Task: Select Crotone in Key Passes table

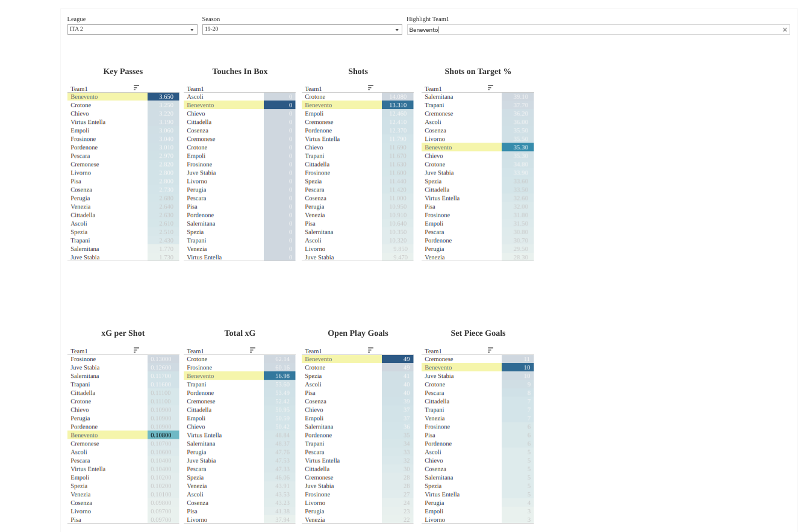Action: pyautogui.click(x=79, y=105)
